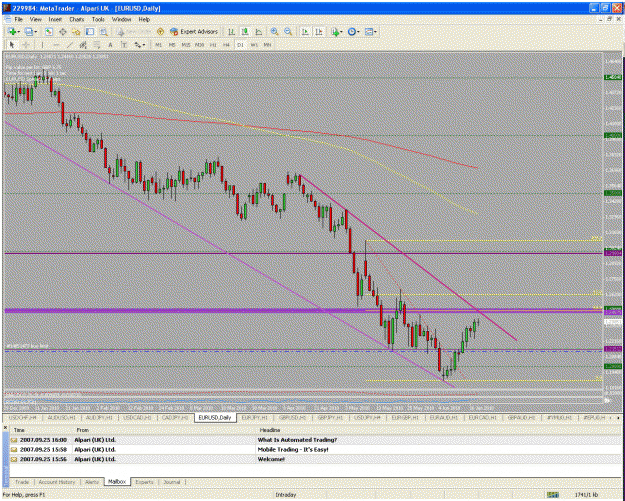The image size is (625, 501).
Task: Select the Equidistant Channel tool
Action: coord(83,45)
